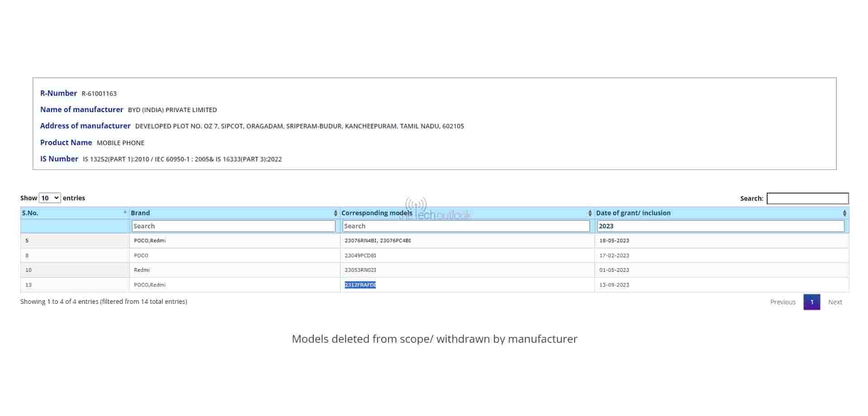Click the Date filter field containing 2023
Viewport: 868px width, 416px height.
pos(720,226)
